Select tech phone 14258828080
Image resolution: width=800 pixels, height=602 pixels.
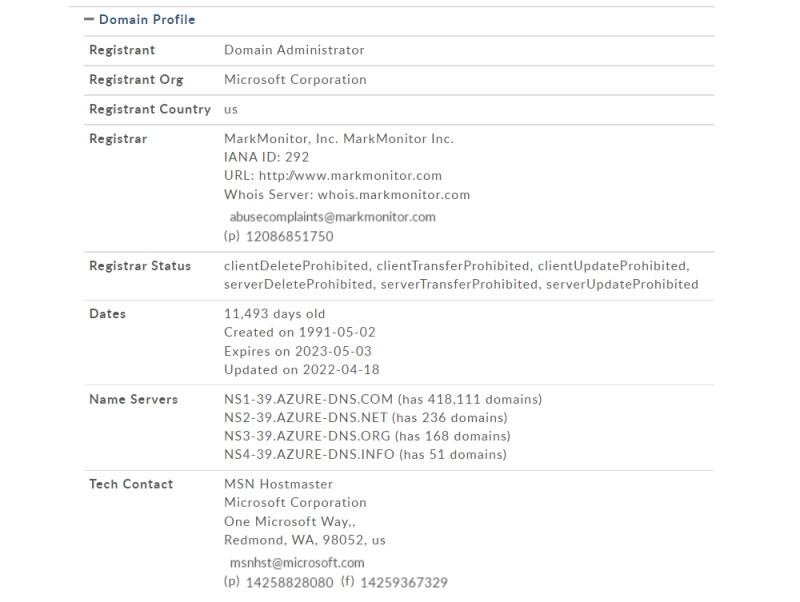click(x=290, y=583)
